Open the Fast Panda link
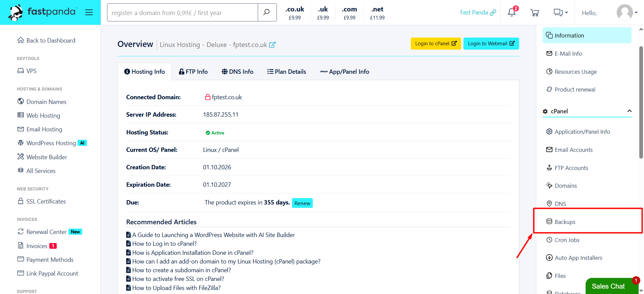644x294 pixels. pyautogui.click(x=478, y=12)
